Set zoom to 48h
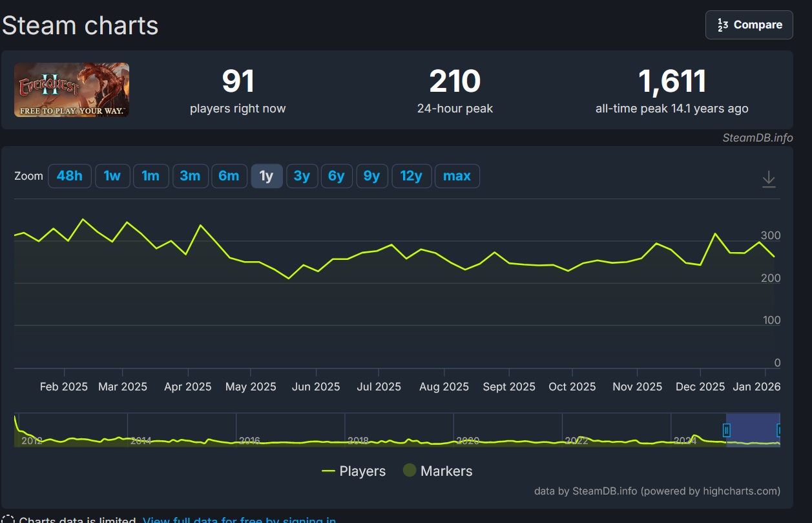The width and height of the screenshot is (812, 523). 70,176
